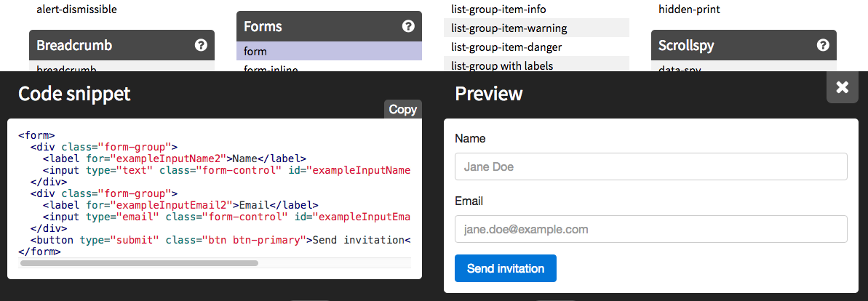Choose list-group-item-warning entry
This screenshot has width=868, height=301.
(509, 28)
